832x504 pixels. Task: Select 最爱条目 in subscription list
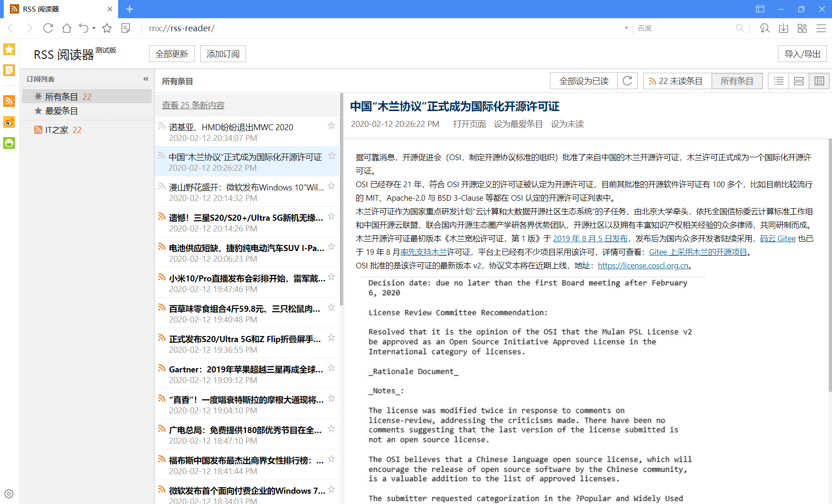[x=62, y=111]
